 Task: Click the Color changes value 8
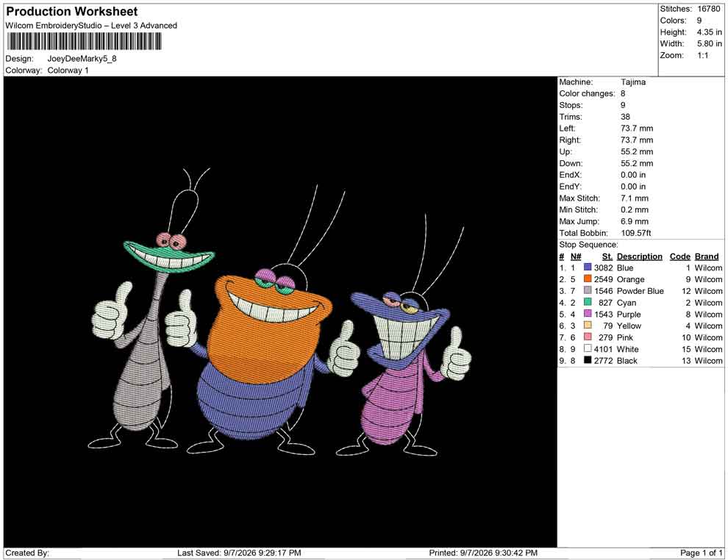[x=623, y=93]
